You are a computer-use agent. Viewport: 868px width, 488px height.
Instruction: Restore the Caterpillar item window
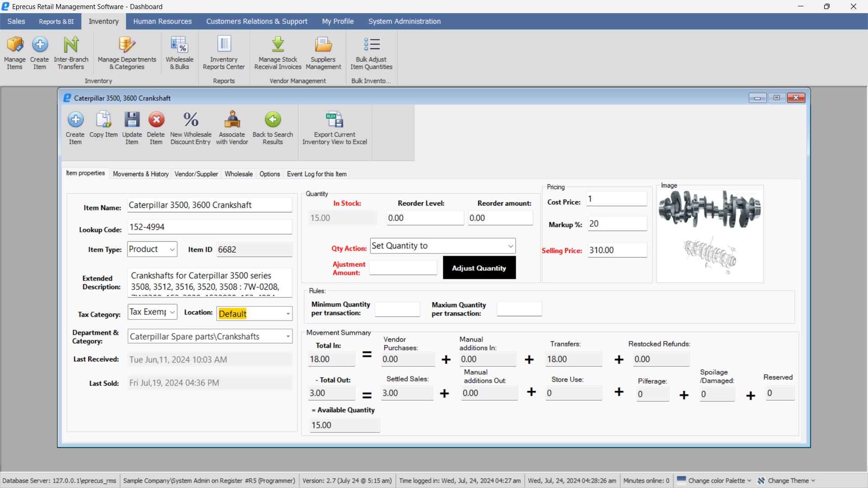coord(777,98)
